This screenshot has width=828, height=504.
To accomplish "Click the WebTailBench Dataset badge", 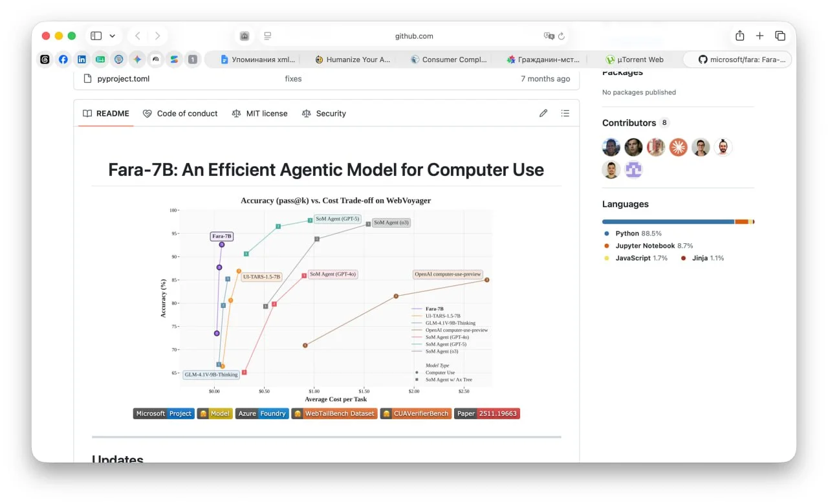I will [x=334, y=413].
